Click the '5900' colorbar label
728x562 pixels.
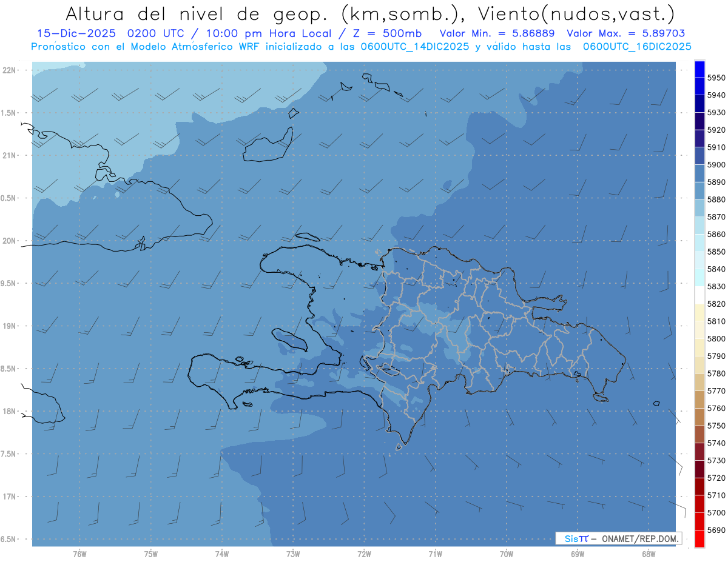[716, 165]
